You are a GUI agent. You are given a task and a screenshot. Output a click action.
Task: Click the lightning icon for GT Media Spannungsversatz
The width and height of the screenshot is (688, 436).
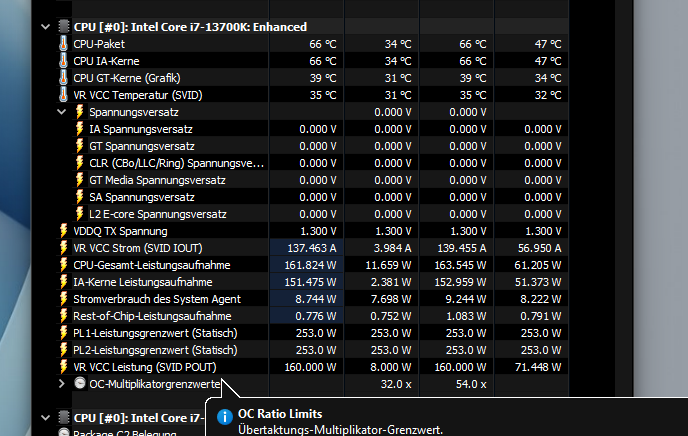pos(79,180)
